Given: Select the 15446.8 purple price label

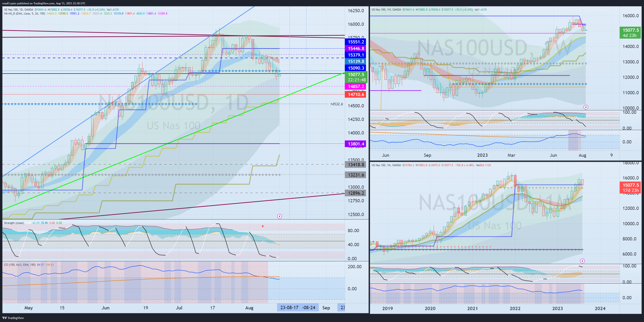Looking at the screenshot, I should [x=355, y=48].
